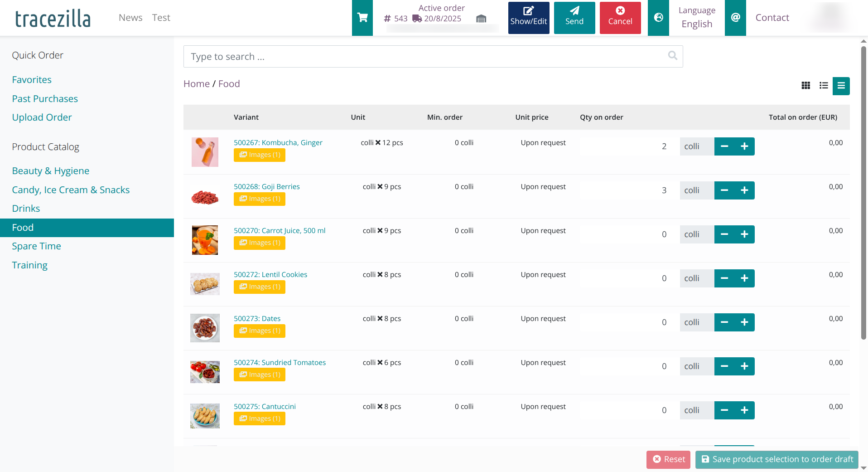Open Images (1) for Lentil Cookies
This screenshot has width=868, height=472.
[260, 287]
